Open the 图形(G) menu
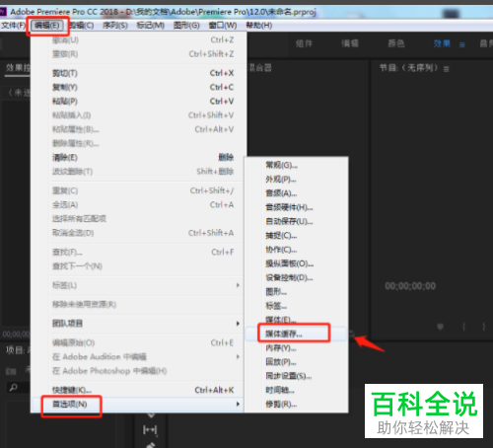 click(x=186, y=26)
